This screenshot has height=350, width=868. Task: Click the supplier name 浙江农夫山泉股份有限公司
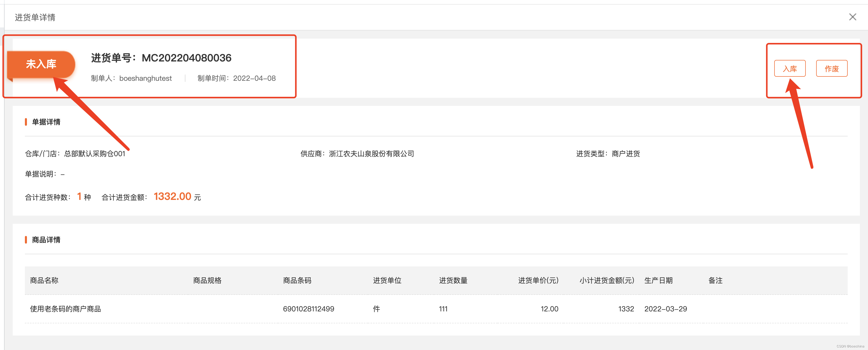click(x=371, y=154)
